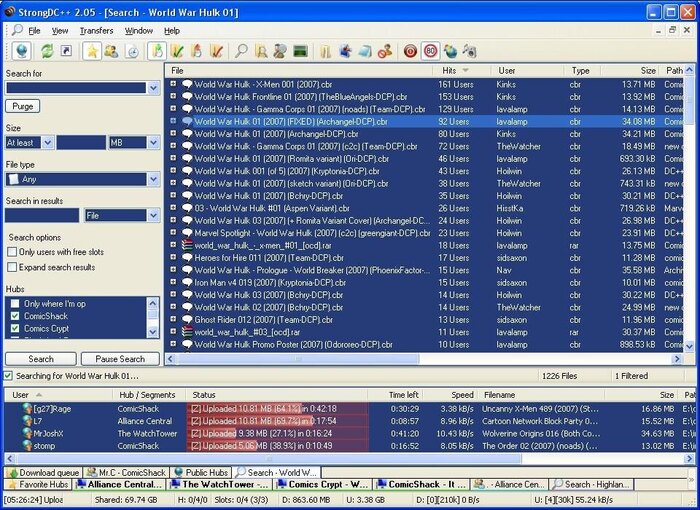Open the Window menu
The width and height of the screenshot is (700, 510).
point(139,31)
